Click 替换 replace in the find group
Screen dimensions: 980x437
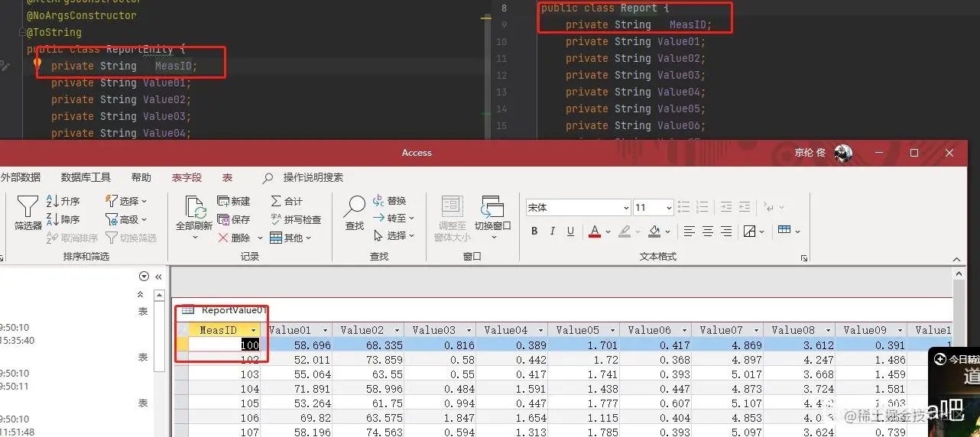390,201
